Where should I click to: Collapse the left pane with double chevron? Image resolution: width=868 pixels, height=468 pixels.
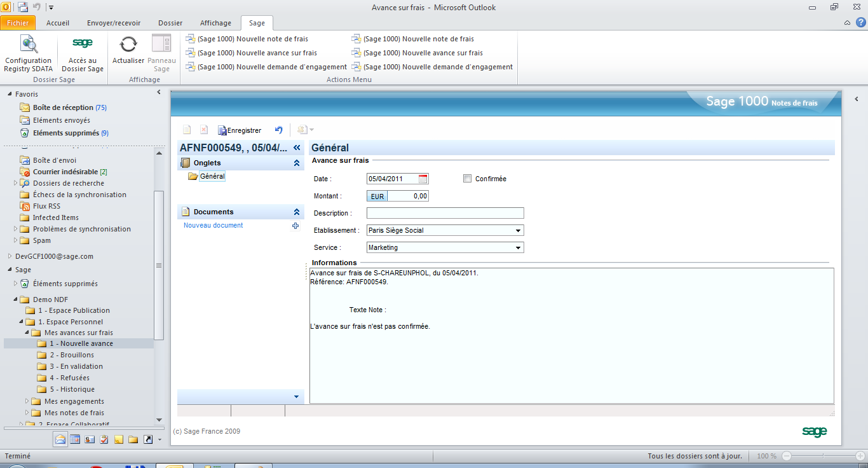296,148
